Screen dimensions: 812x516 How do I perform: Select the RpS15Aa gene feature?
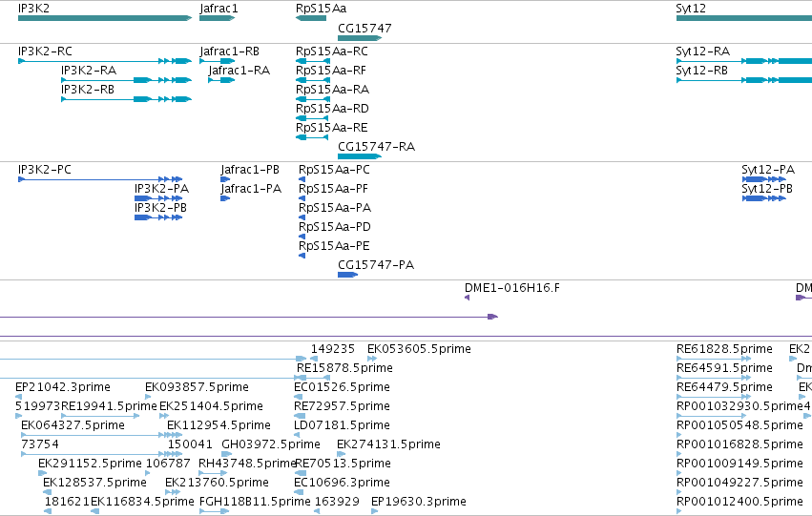[311, 18]
